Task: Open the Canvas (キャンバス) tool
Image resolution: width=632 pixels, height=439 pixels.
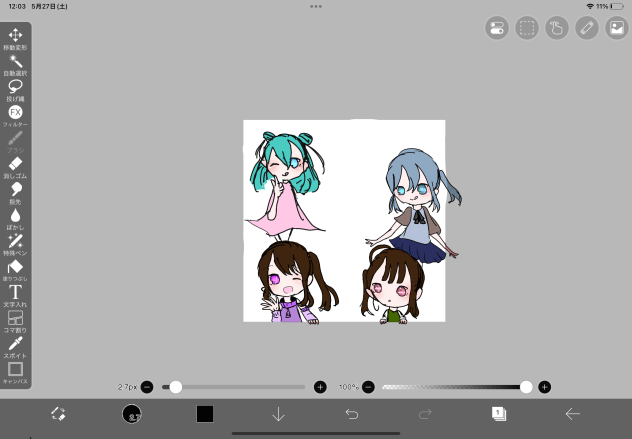Action: 15,373
